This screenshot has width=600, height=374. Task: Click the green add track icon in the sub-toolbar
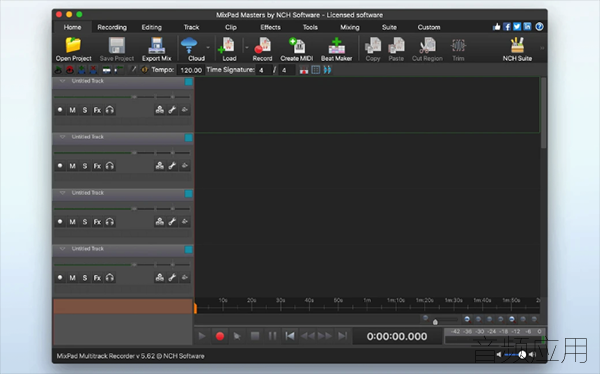point(82,70)
